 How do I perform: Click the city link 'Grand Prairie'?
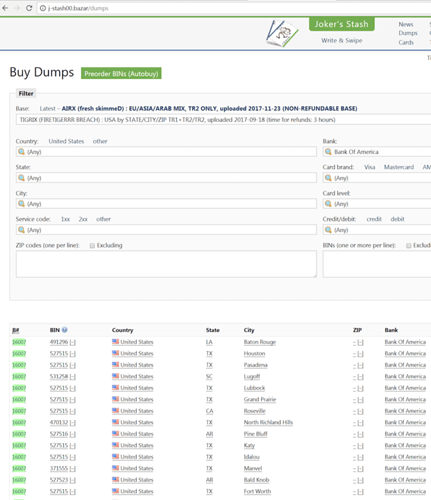(x=260, y=399)
